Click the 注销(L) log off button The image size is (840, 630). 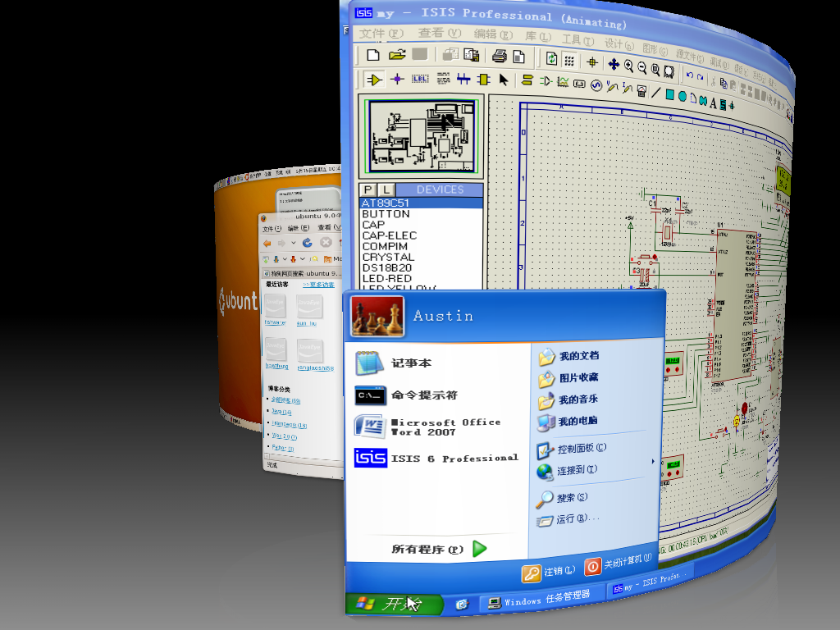(x=549, y=572)
